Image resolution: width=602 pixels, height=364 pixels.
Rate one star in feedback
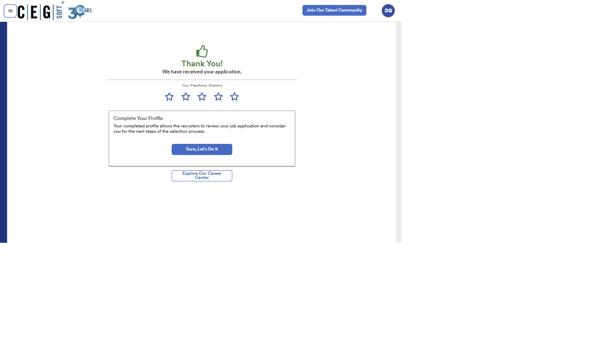169,97
